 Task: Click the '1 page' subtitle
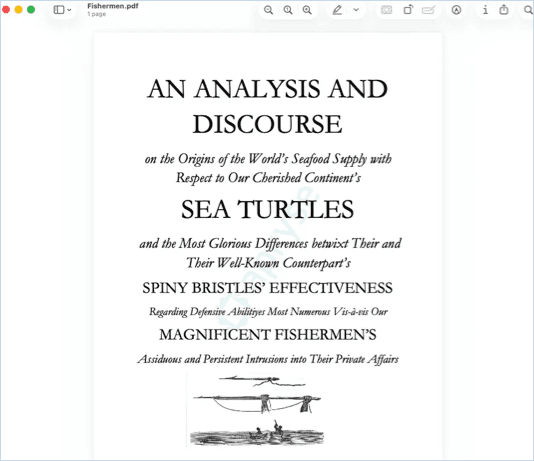click(96, 14)
